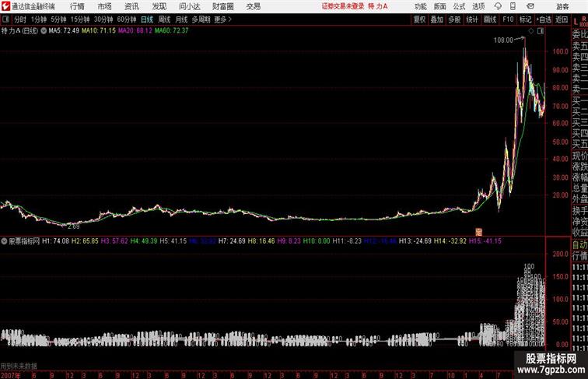Click the 返回 back button
The height and width of the screenshot is (379, 588).
point(562,19)
